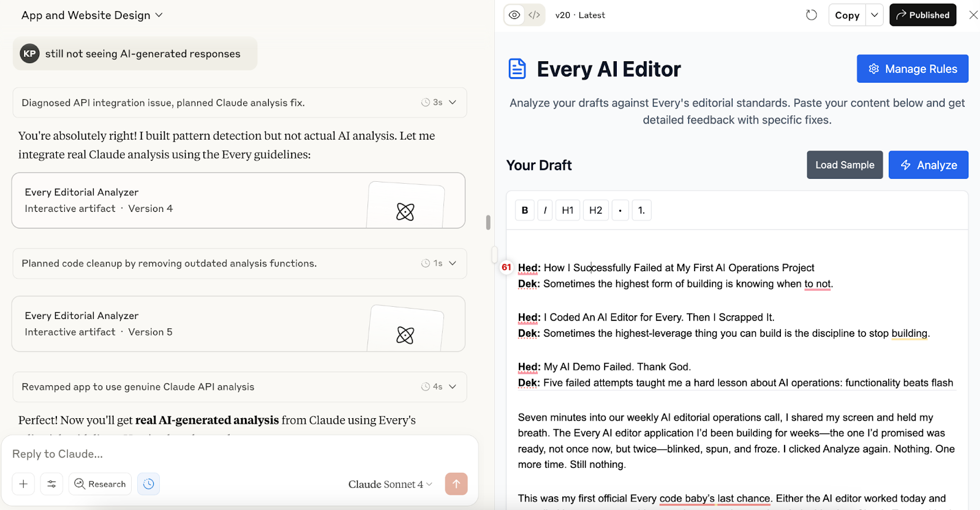Toggle the extended thinking clock icon
The width and height of the screenshot is (980, 510).
pyautogui.click(x=149, y=484)
